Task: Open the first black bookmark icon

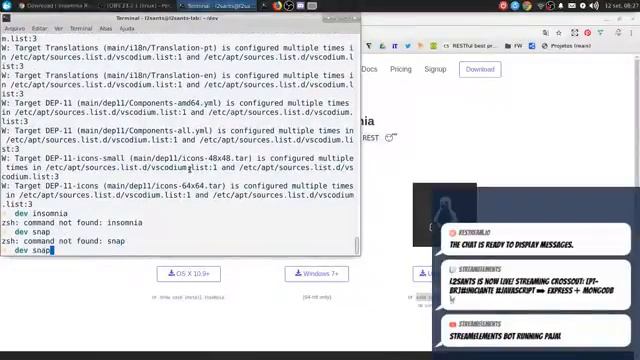Action: 369,46
